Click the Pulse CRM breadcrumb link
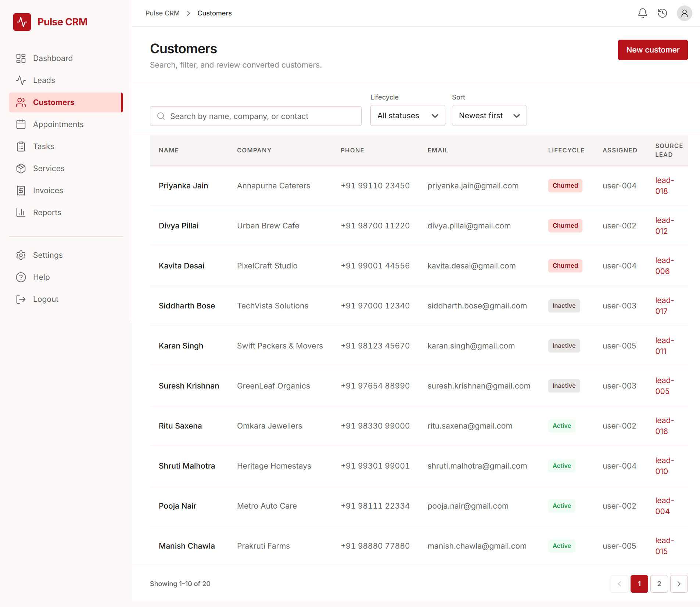 point(162,13)
